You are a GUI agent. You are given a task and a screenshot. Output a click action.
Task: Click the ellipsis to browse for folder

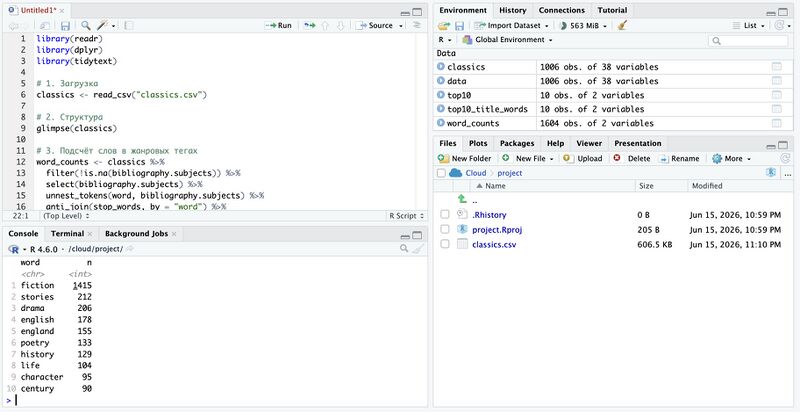pos(788,173)
